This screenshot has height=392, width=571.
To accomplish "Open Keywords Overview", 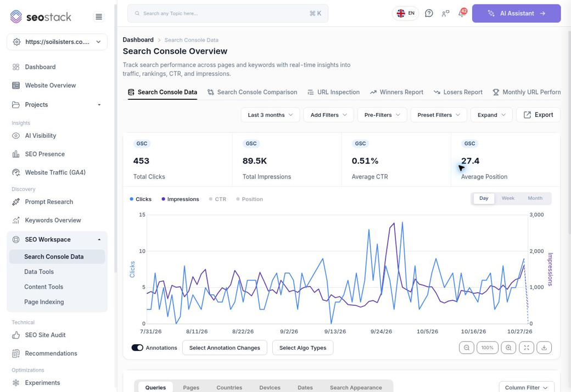I will point(53,220).
